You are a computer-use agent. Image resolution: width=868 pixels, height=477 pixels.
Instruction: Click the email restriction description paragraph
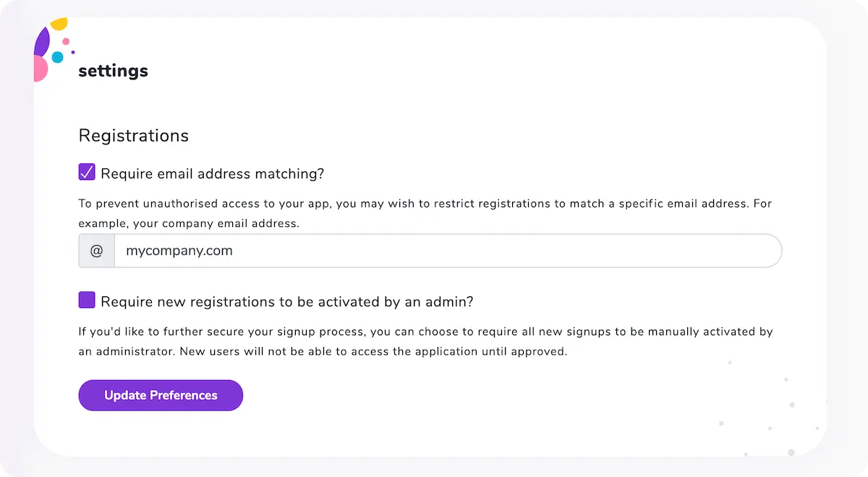425,213
